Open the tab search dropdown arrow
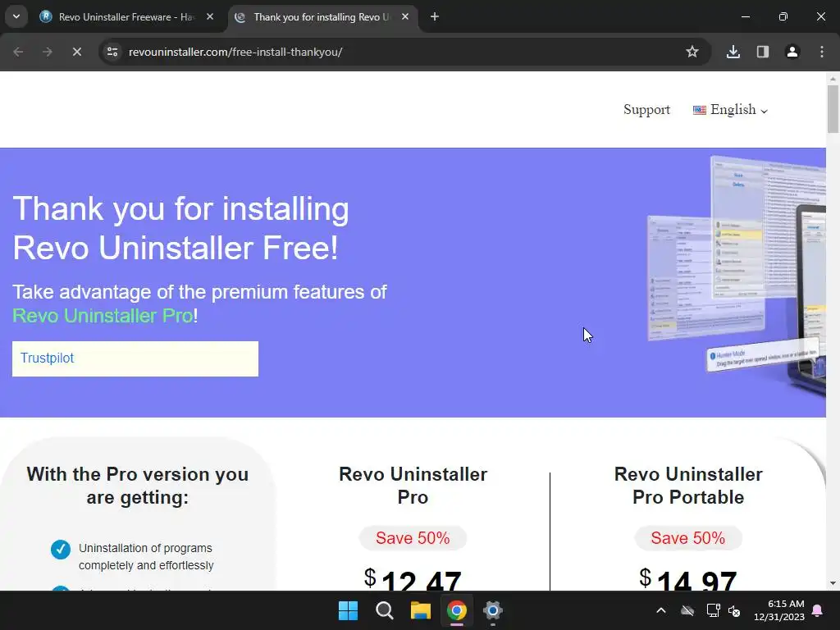This screenshot has width=840, height=630. [16, 16]
